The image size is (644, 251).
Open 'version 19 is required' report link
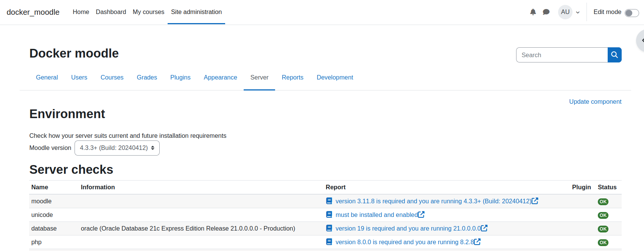[408, 228]
